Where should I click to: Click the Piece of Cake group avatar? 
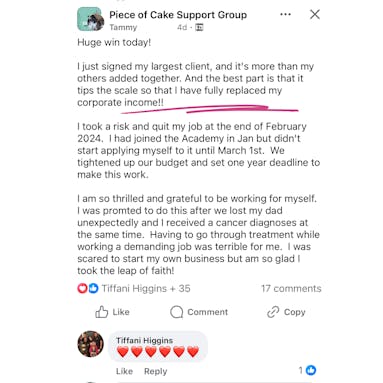coord(90,19)
